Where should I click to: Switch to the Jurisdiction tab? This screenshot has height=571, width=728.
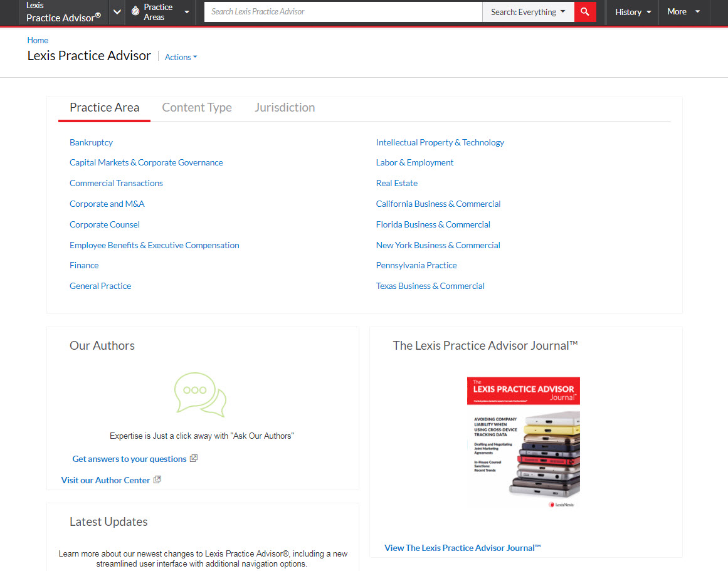[285, 108]
